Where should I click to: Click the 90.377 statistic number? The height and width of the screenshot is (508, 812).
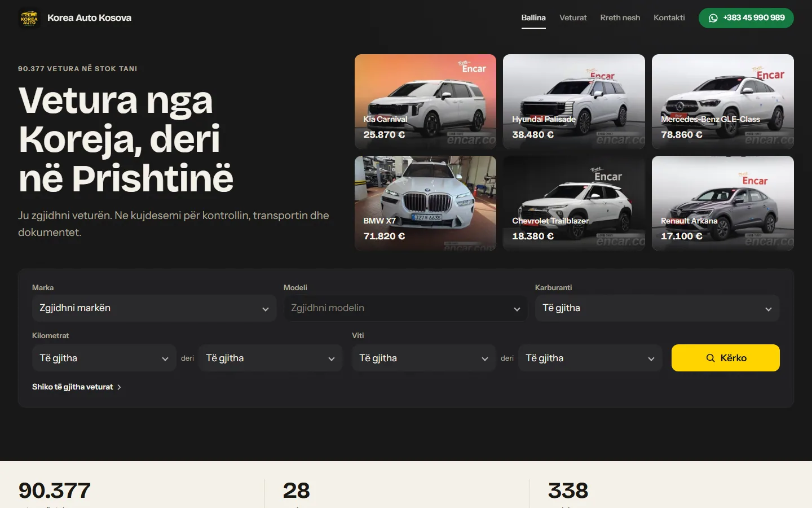[54, 491]
